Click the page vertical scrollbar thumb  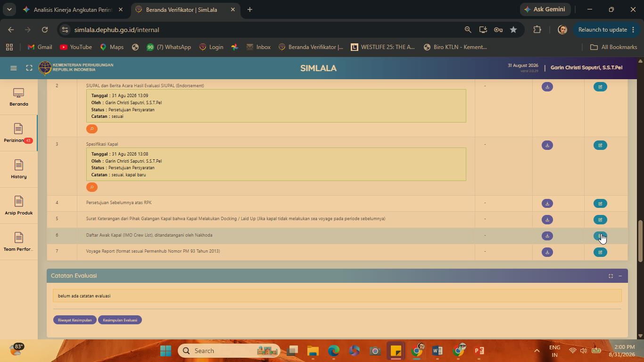[x=640, y=241]
